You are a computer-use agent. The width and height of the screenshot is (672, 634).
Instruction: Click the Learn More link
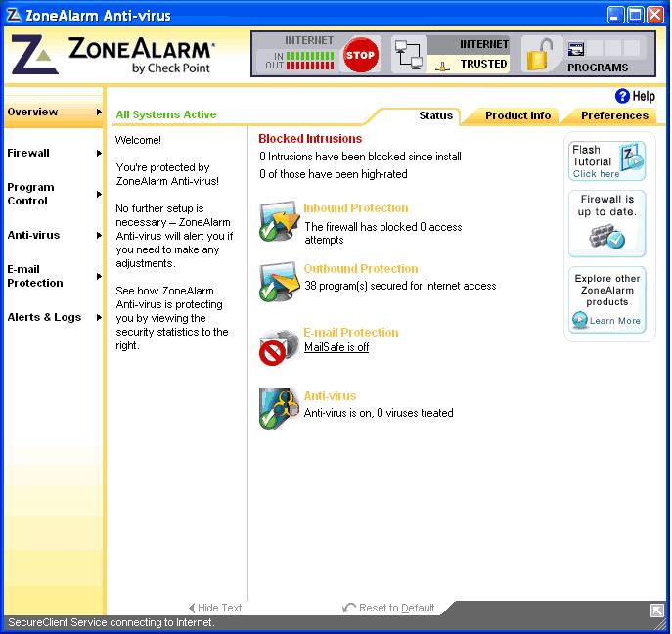(614, 321)
